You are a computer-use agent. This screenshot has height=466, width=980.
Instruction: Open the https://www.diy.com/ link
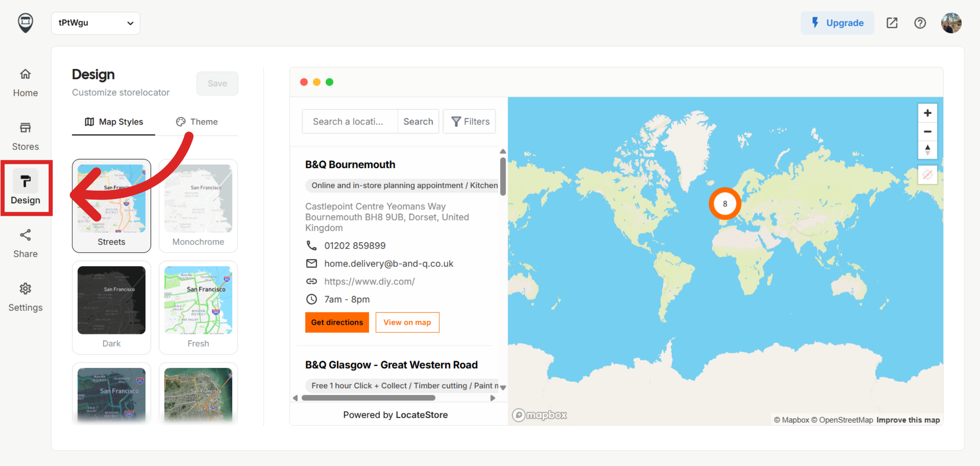pos(370,281)
